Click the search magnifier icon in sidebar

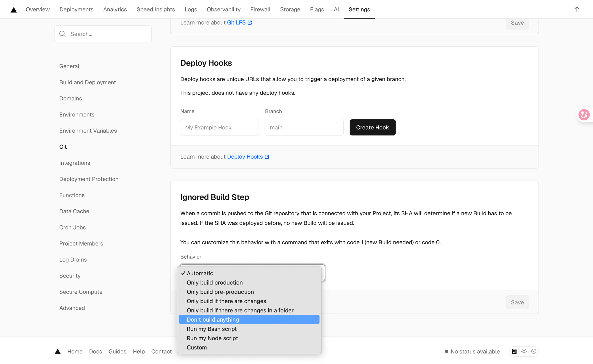63,34
